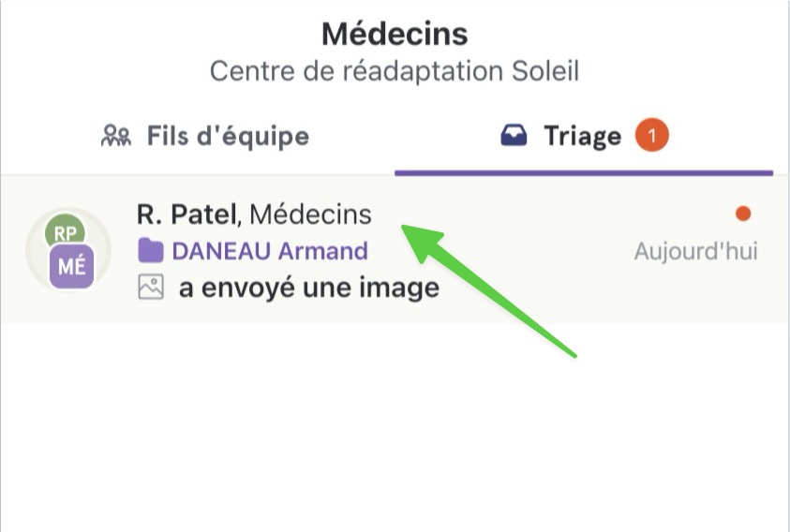The height and width of the screenshot is (532, 790).
Task: Click the empty area below the conversation list
Action: [x=395, y=428]
